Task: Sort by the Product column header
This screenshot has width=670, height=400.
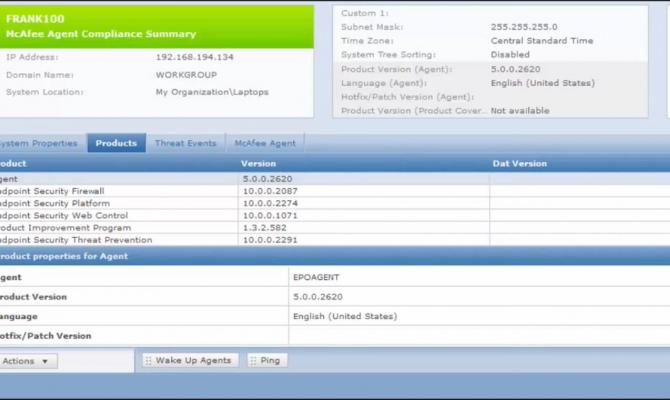Action: point(13,164)
